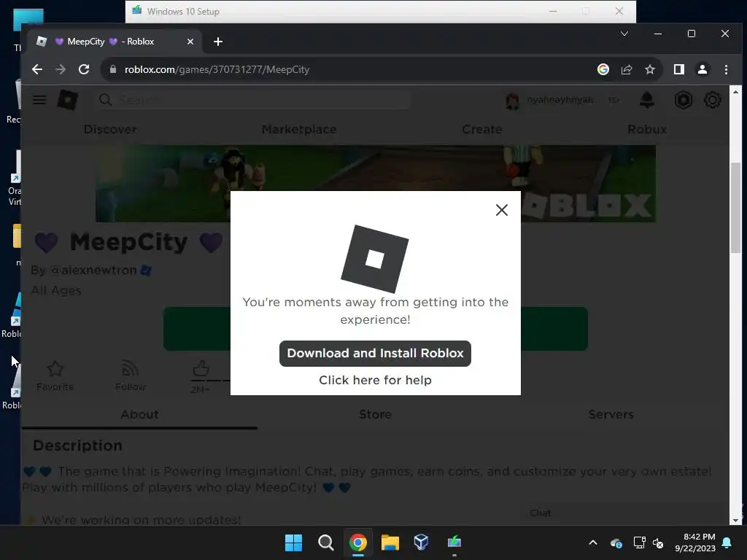Open OneDrive tray icon
The width and height of the screenshot is (747, 560).
[x=616, y=543]
